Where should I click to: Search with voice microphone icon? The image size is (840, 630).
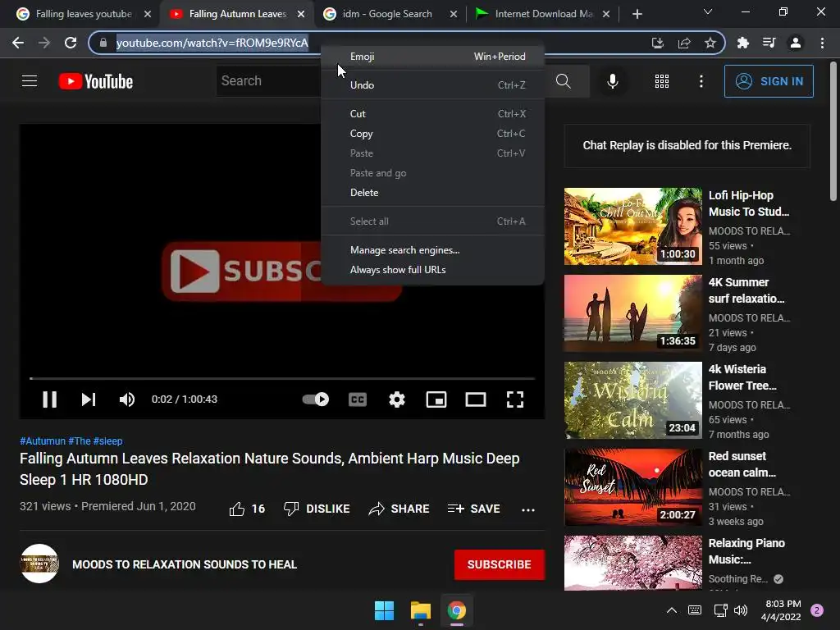click(x=612, y=81)
